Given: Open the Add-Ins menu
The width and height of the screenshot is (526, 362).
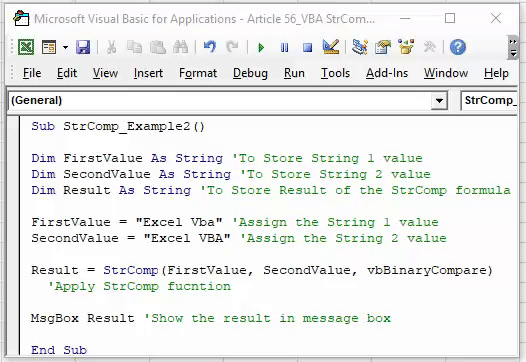Looking at the screenshot, I should 387,73.
